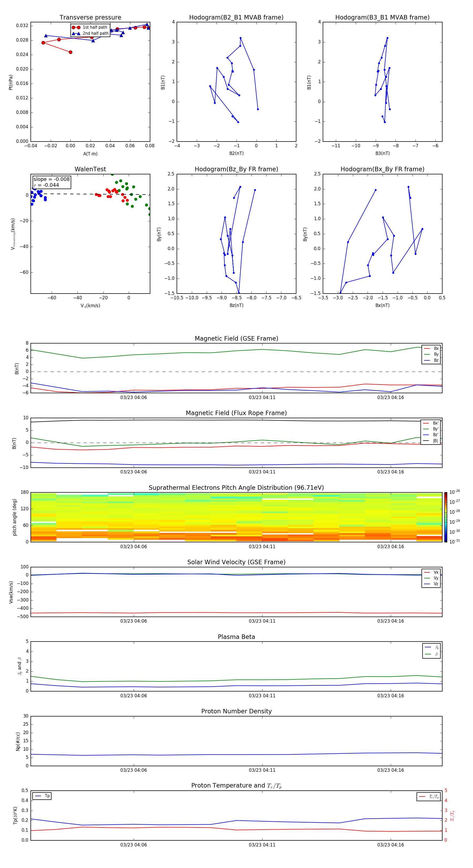473x868 pixels.
Task: Click the "Proton Temperature and Te/Tp" title
Action: [x=236, y=786]
